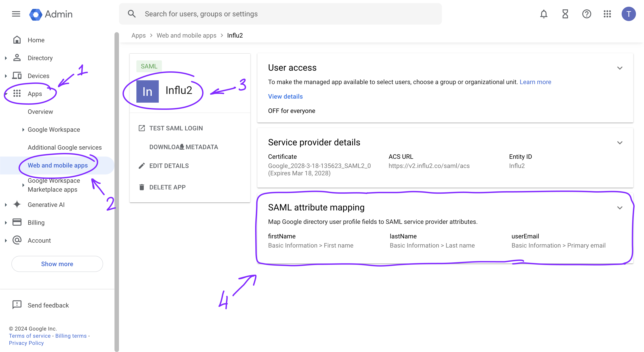Open Terms of service link
Viewport: 644px width, 352px height.
click(30, 336)
